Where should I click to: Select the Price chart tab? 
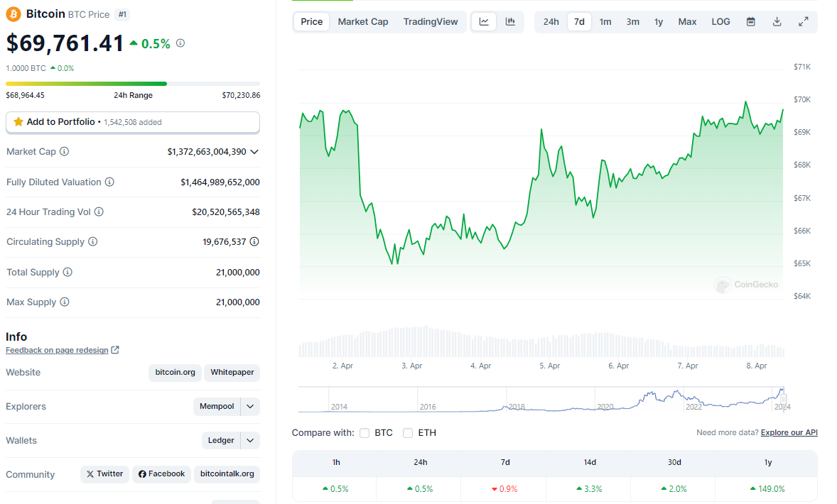coord(312,22)
